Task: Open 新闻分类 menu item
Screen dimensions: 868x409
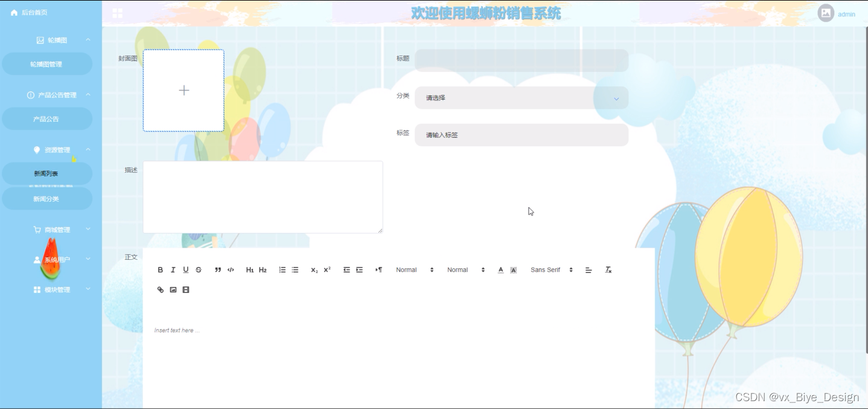Action: (47, 199)
